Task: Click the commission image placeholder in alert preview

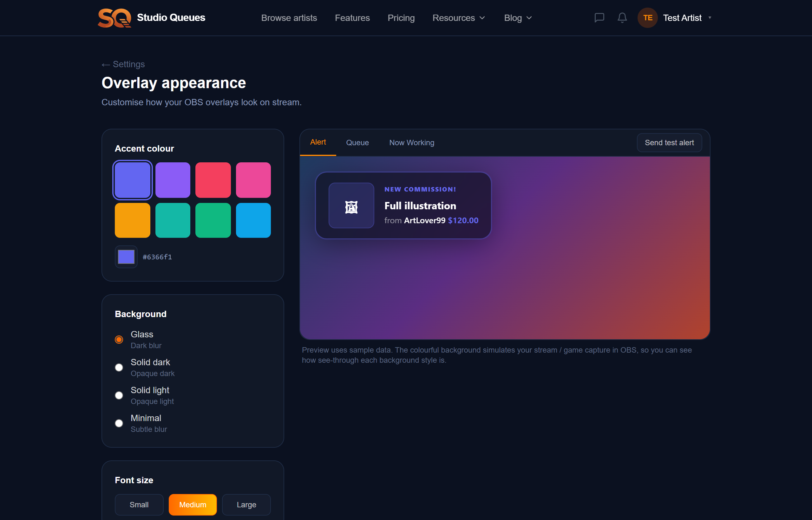Action: tap(351, 206)
